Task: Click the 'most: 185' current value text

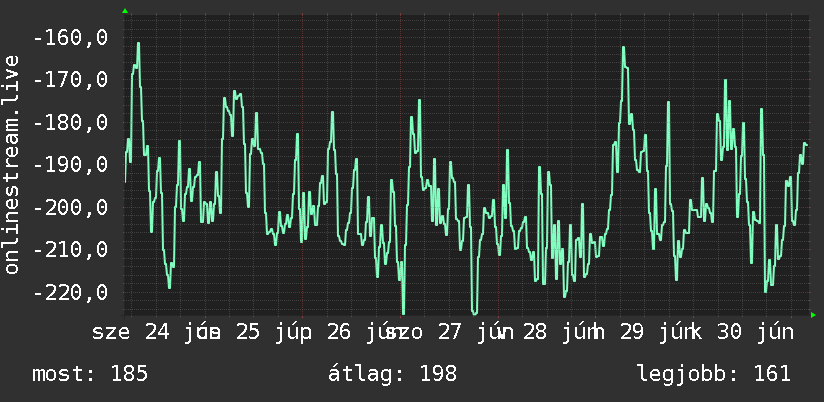Action: point(90,374)
